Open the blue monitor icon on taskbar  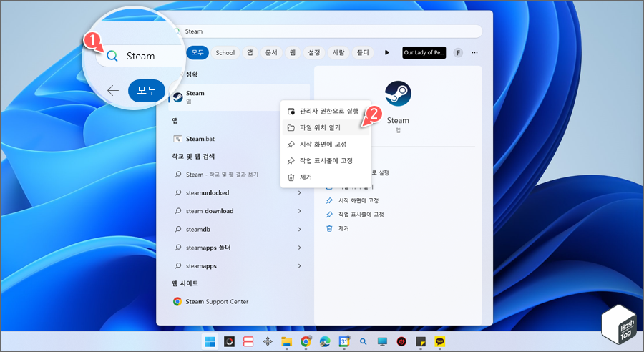coord(382,341)
